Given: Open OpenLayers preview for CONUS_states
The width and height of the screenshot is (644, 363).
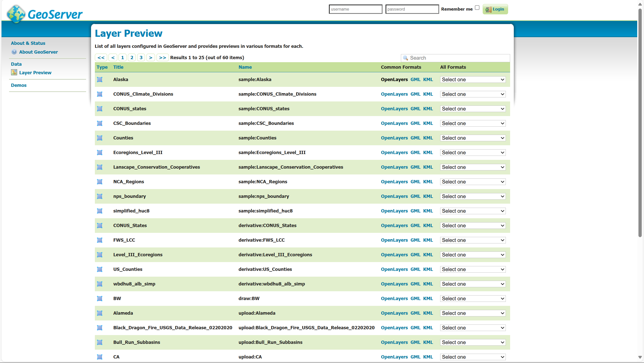Looking at the screenshot, I should 394,109.
